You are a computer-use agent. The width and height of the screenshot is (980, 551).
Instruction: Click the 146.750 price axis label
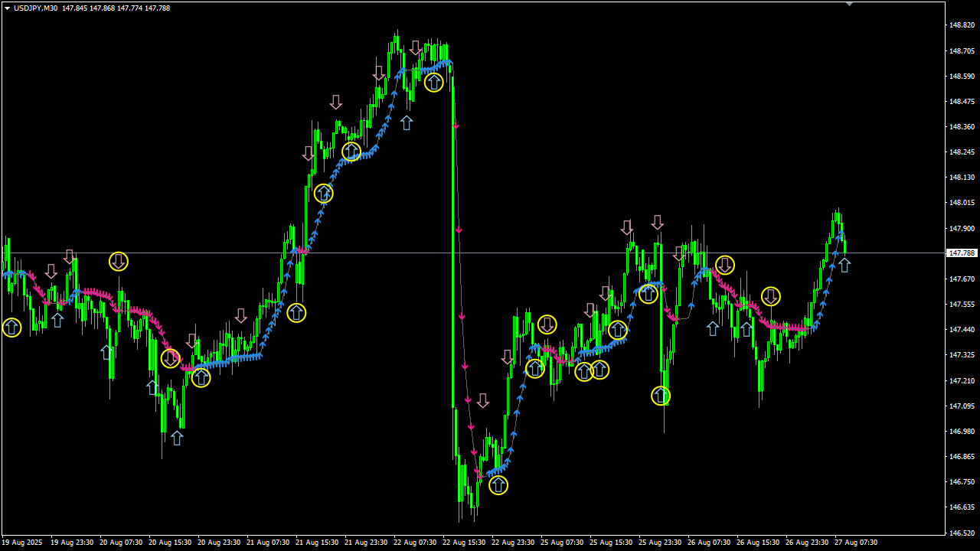[x=961, y=482]
